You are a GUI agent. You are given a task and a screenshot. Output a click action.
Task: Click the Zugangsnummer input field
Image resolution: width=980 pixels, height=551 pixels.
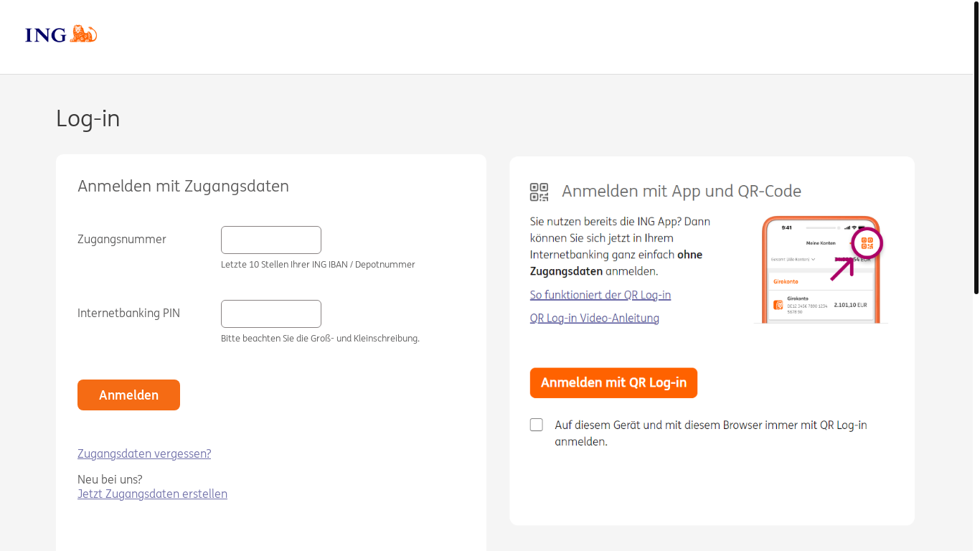point(271,240)
